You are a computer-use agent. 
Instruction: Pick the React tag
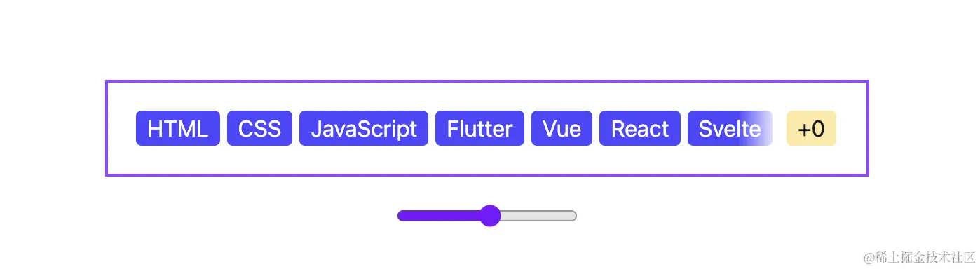[x=640, y=128]
